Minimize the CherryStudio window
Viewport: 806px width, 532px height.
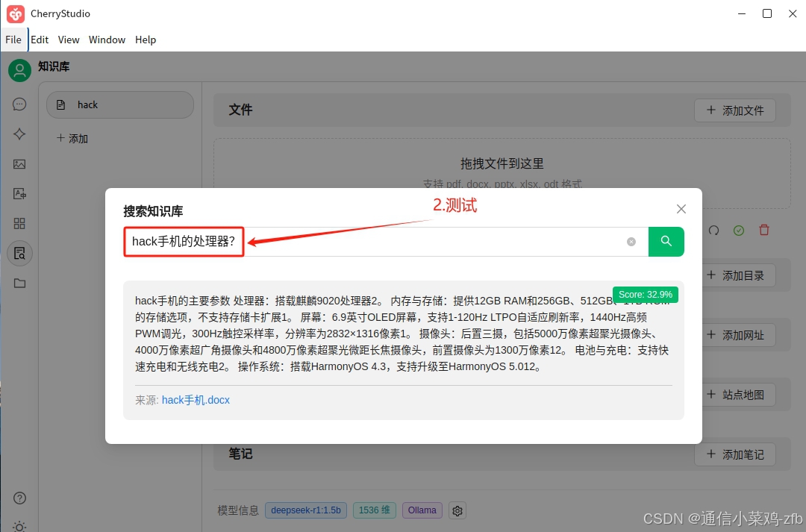[x=742, y=14]
